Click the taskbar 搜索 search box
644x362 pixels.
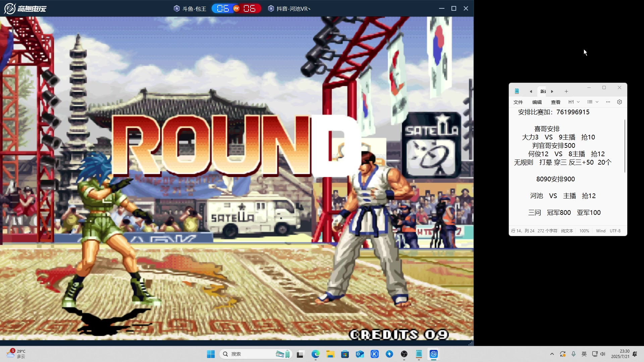coord(256,354)
